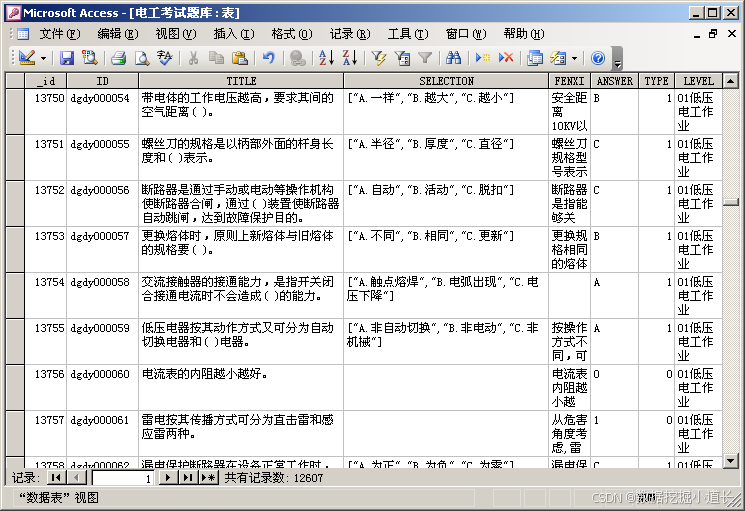Show the Database window icon

(535, 58)
